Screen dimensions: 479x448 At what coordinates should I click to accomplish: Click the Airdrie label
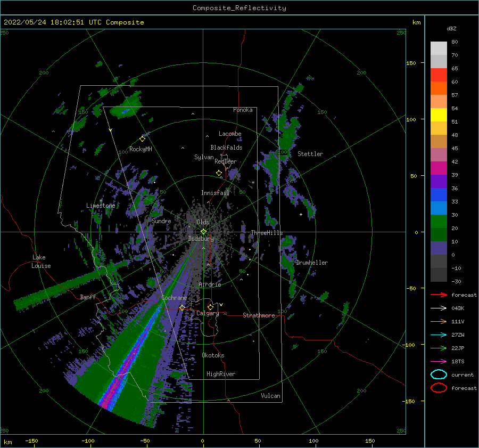(210, 284)
